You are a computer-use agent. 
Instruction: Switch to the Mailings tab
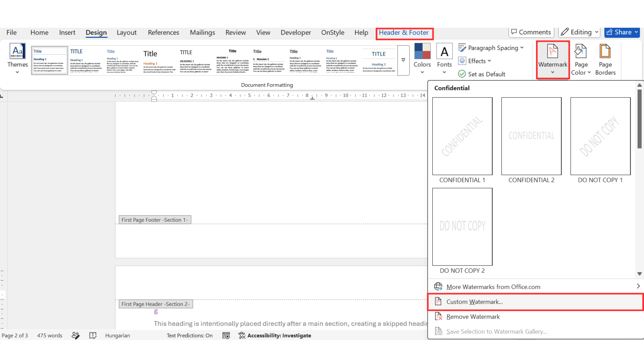click(202, 33)
